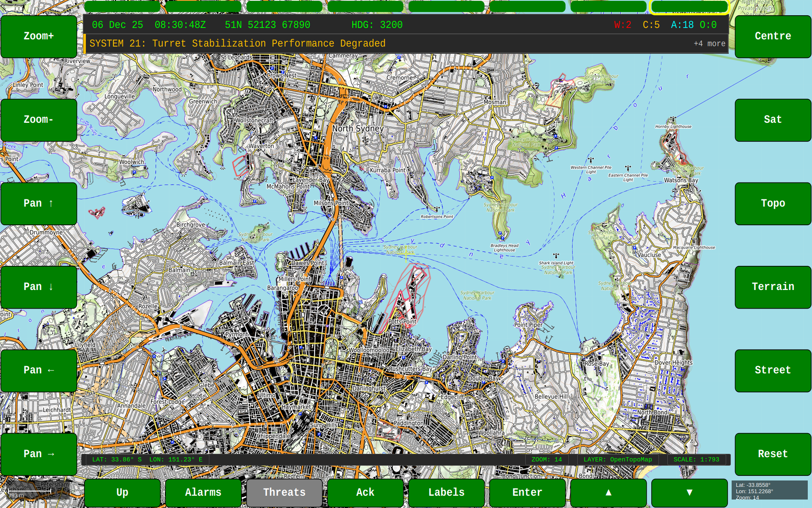Viewport: 812px width, 508px height.
Task: Switch to the Threats tab
Action: (284, 492)
